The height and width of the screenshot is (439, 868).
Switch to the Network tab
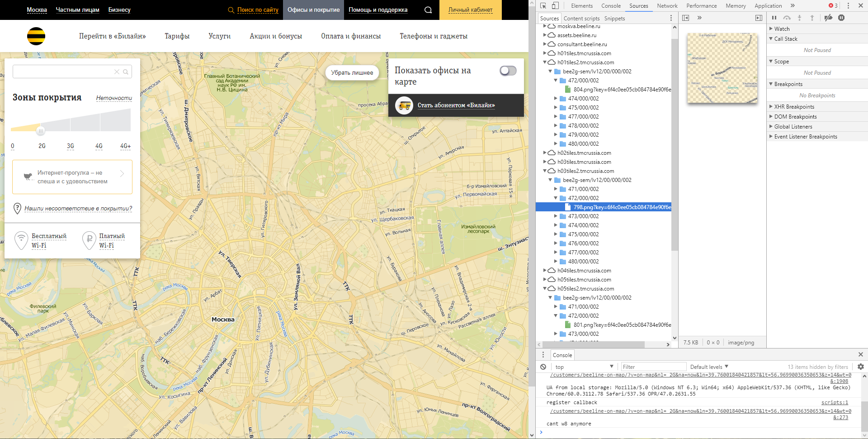pos(667,6)
